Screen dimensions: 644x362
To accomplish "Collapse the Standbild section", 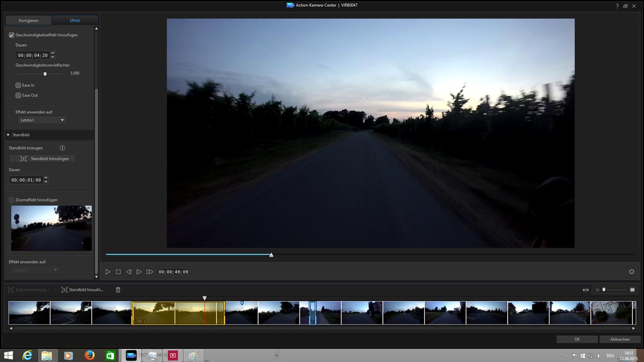I will (x=9, y=135).
